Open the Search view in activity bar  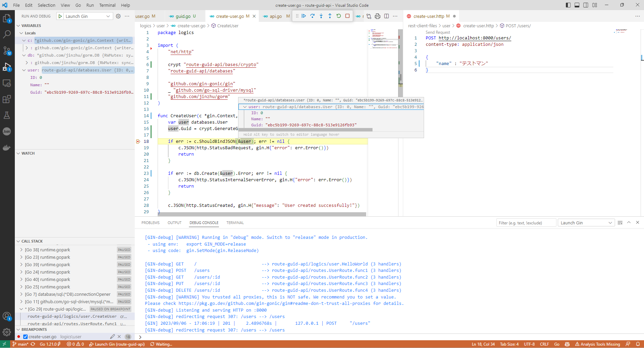(x=7, y=34)
